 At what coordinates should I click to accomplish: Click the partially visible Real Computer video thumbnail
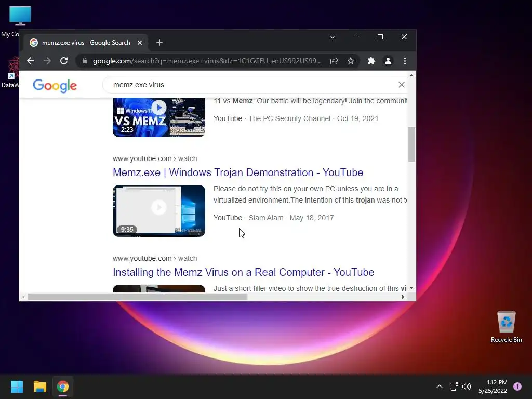(x=159, y=288)
